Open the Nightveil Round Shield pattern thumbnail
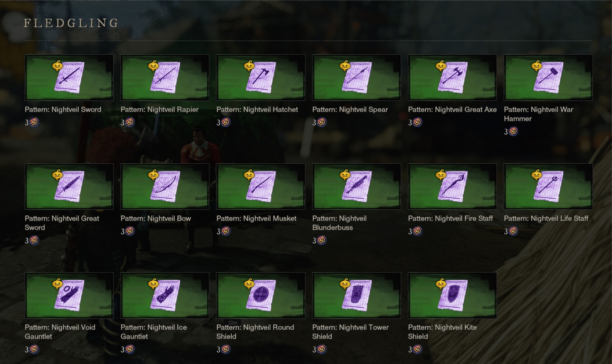 point(260,295)
